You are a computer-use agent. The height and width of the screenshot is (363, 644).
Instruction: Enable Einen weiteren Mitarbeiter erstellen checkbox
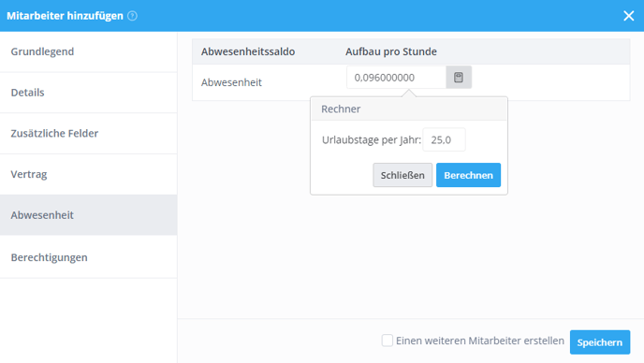(387, 341)
